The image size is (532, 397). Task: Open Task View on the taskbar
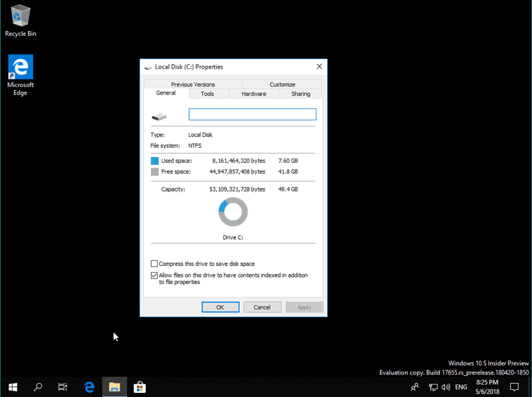(x=63, y=387)
